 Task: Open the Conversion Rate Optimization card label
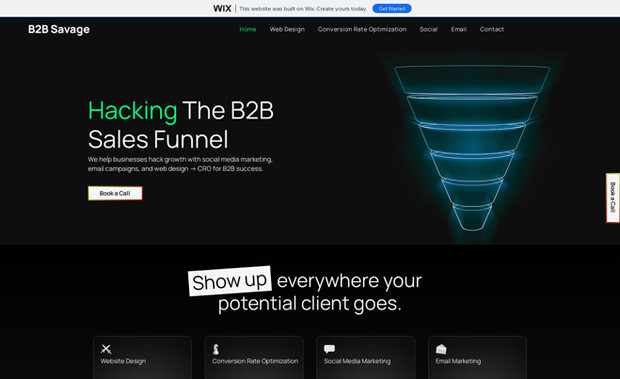[255, 361]
